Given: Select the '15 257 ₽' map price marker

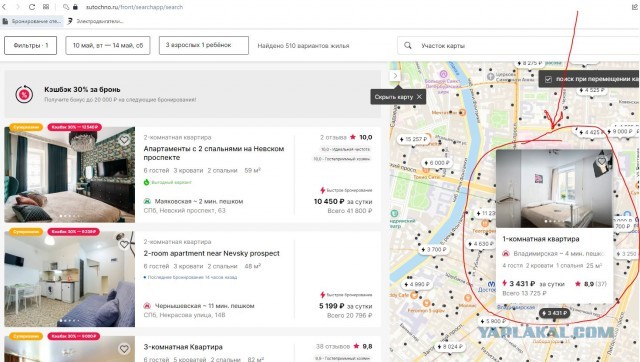Looking at the screenshot, I should (413, 140).
